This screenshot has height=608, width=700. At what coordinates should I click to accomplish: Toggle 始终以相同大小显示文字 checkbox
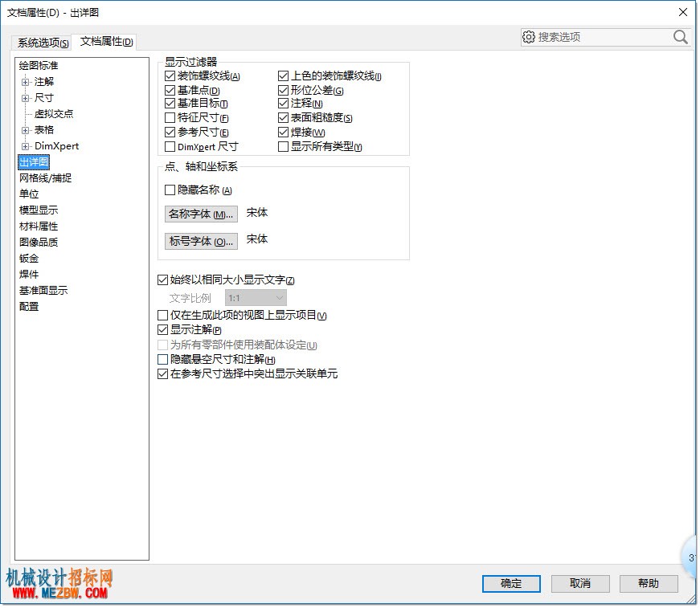click(x=163, y=280)
